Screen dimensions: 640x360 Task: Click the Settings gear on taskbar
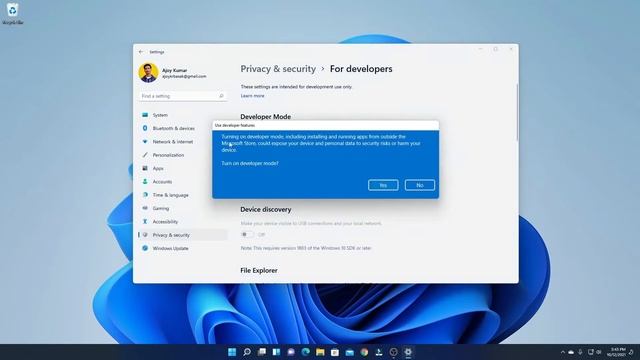[x=408, y=352]
